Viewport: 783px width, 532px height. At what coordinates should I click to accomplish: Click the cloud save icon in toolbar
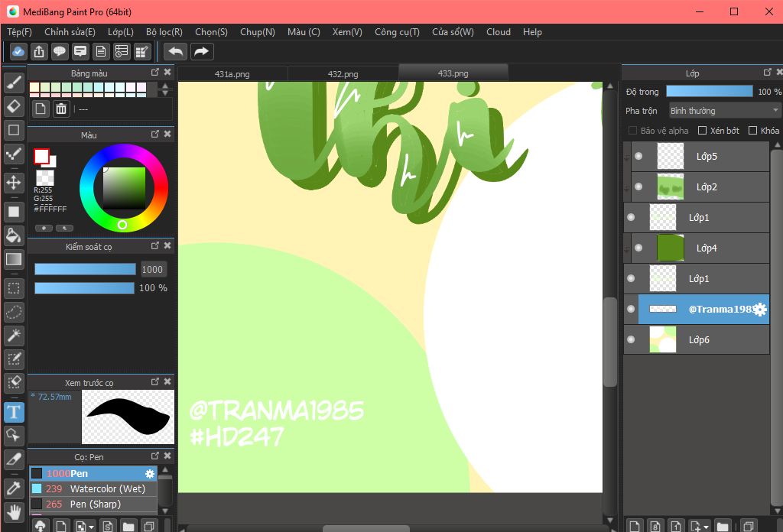pos(18,51)
